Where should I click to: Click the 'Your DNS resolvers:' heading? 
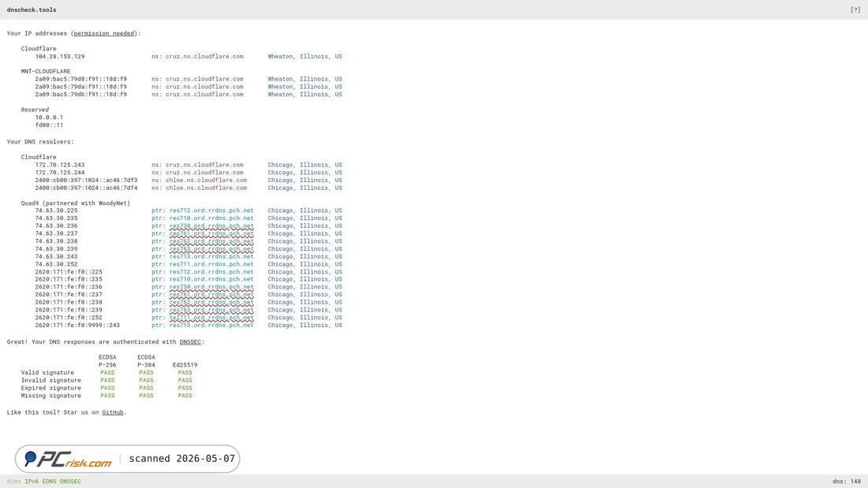click(x=40, y=142)
